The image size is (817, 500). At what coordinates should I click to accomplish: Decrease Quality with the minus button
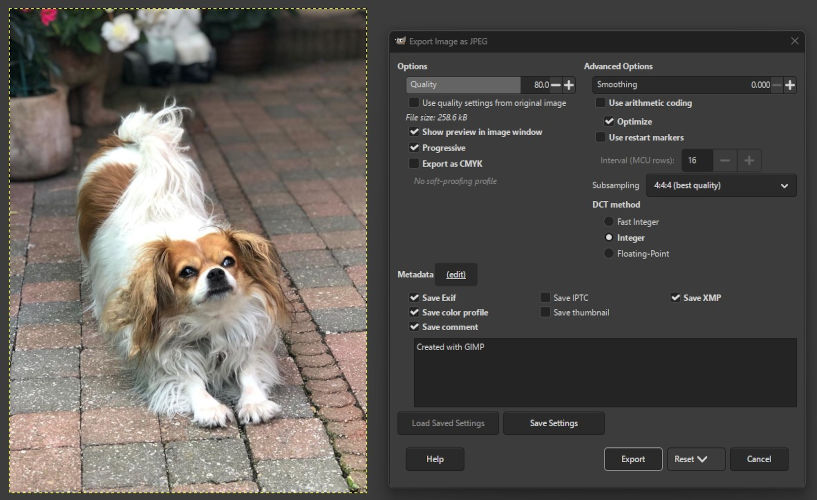556,85
